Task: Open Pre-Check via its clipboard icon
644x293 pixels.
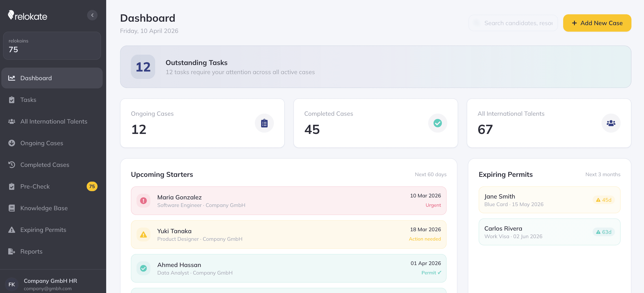Action: tap(12, 186)
